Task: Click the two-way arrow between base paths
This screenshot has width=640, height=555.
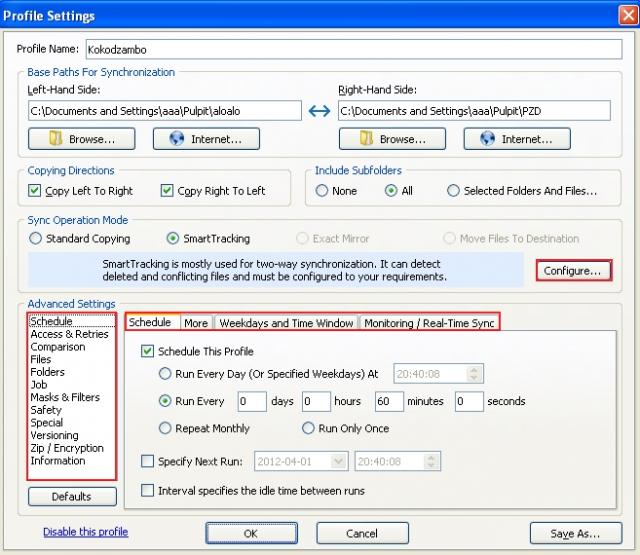Action: tap(319, 111)
